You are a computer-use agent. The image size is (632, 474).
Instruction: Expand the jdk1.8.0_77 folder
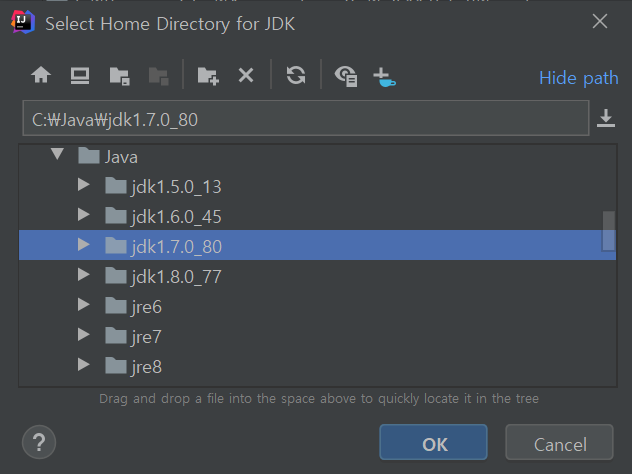coord(83,274)
